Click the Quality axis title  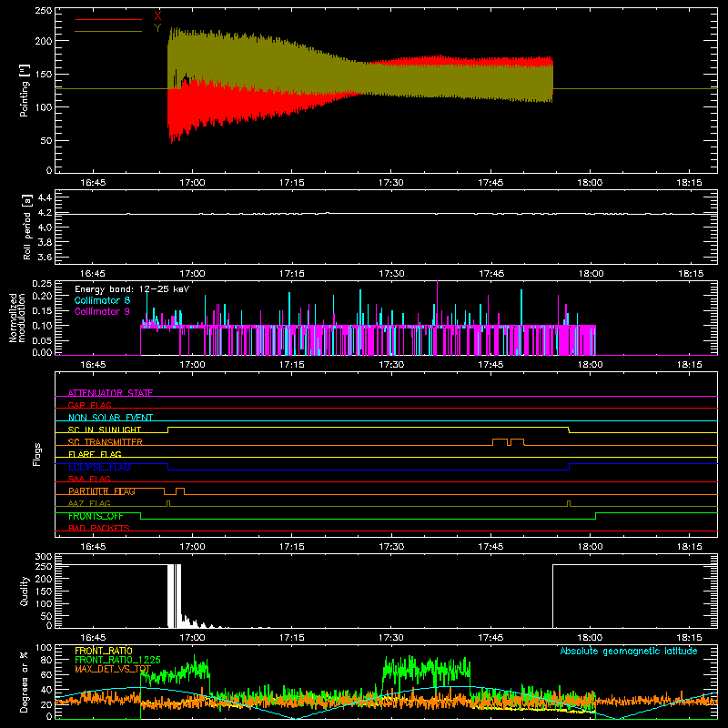[x=25, y=591]
